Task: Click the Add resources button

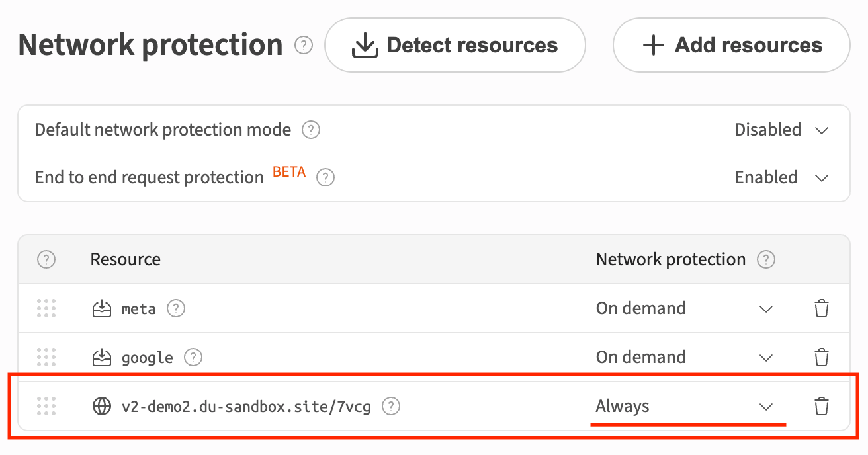Action: pyautogui.click(x=731, y=45)
